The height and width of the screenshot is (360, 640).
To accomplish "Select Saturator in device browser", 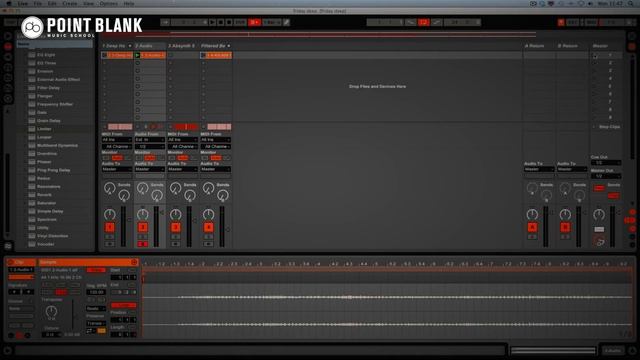I will (x=47, y=203).
